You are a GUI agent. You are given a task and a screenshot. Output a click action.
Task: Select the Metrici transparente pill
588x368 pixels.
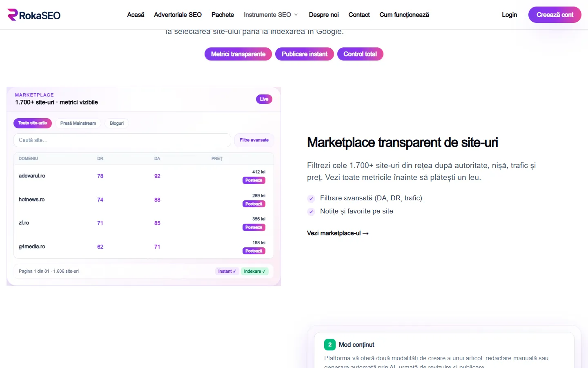238,54
